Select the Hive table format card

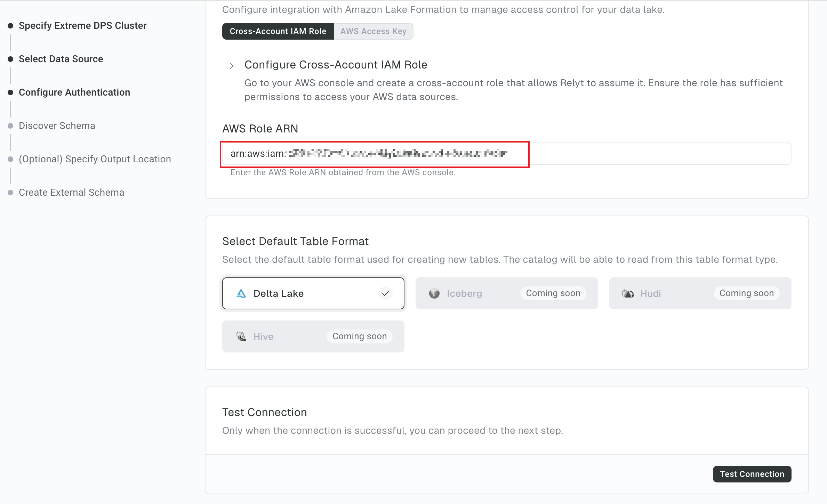[x=313, y=336]
